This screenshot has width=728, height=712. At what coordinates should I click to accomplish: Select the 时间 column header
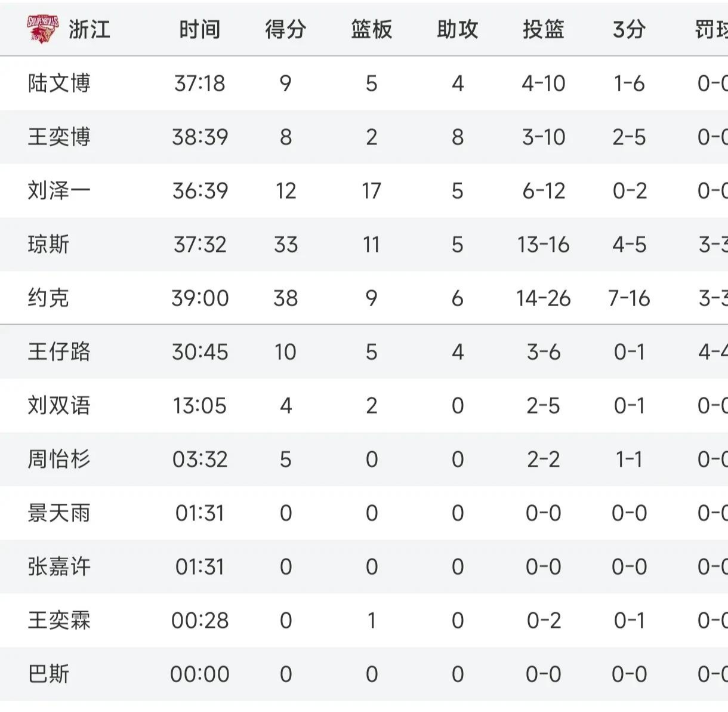(200, 29)
